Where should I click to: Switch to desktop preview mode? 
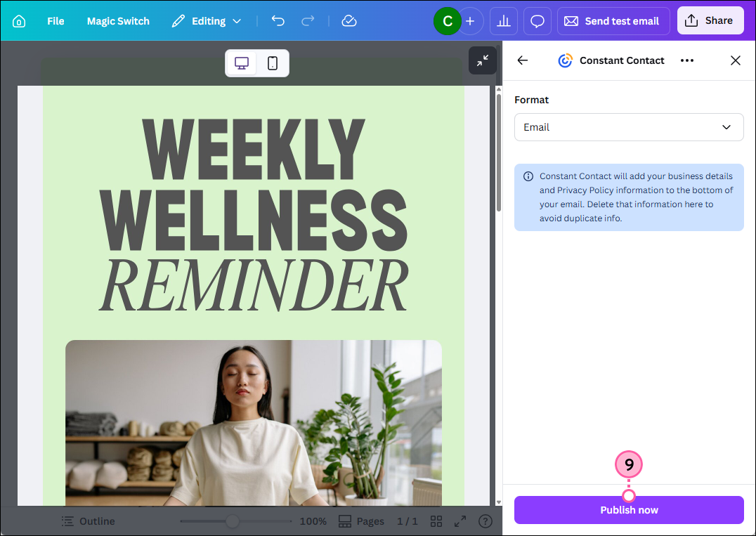point(242,63)
